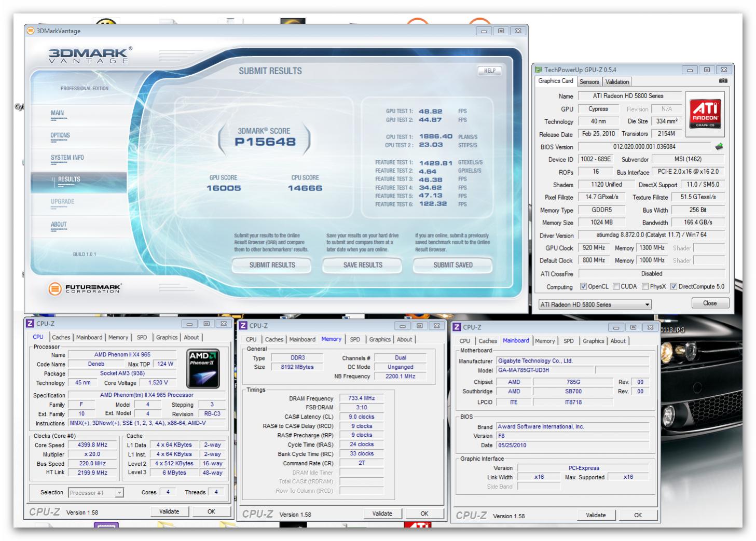This screenshot has height=541, width=756.
Task: Open the About section in 3DMark Vantage sidebar
Action: (x=59, y=225)
